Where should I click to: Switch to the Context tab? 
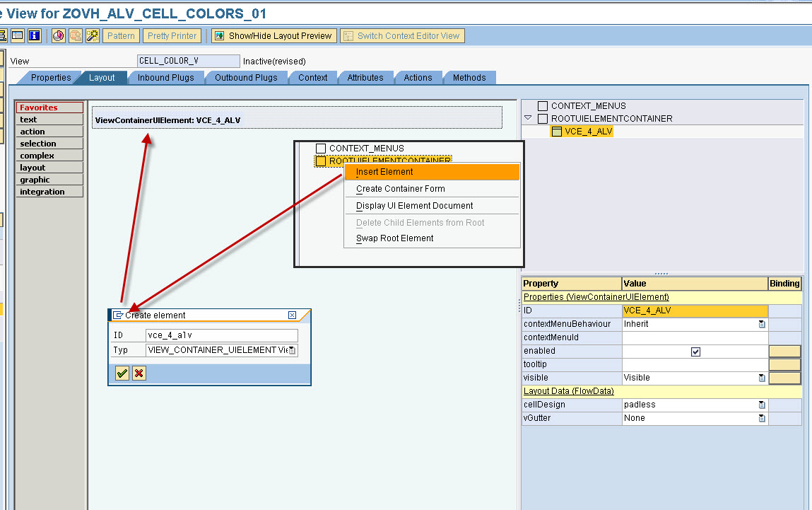click(x=312, y=78)
